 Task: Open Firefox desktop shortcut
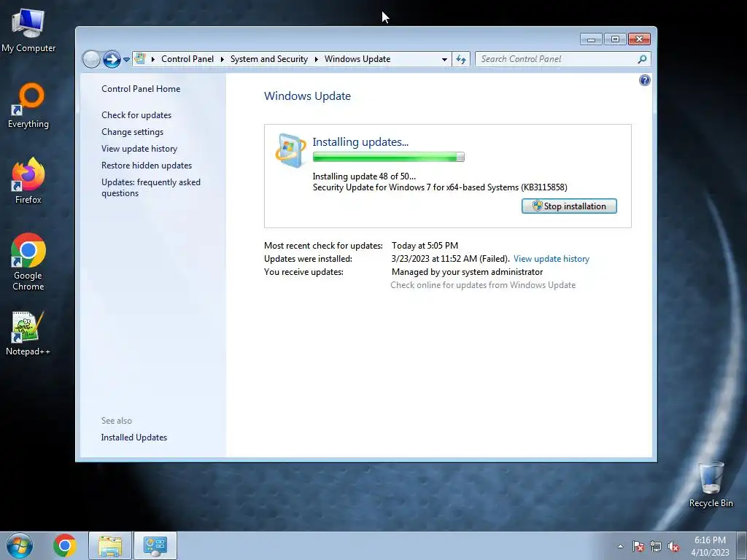coord(28,181)
